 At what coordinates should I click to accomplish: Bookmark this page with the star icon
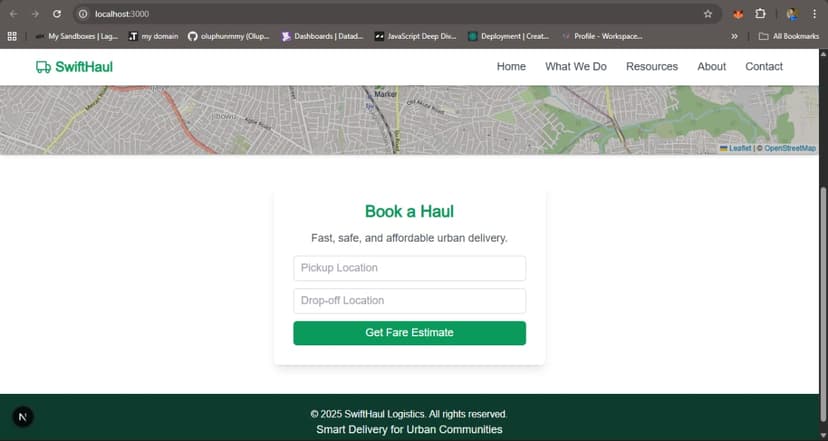pos(708,14)
